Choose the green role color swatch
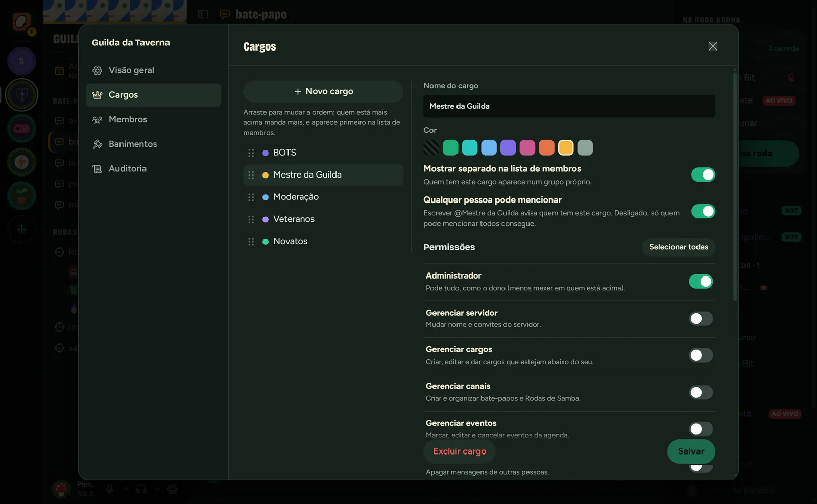Viewport: 817px width, 504px height. 450,147
